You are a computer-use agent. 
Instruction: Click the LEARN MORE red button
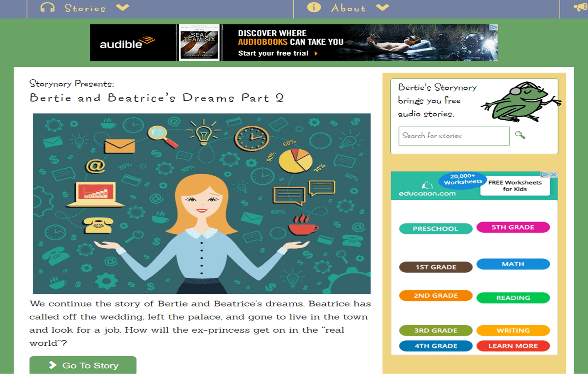click(x=513, y=346)
